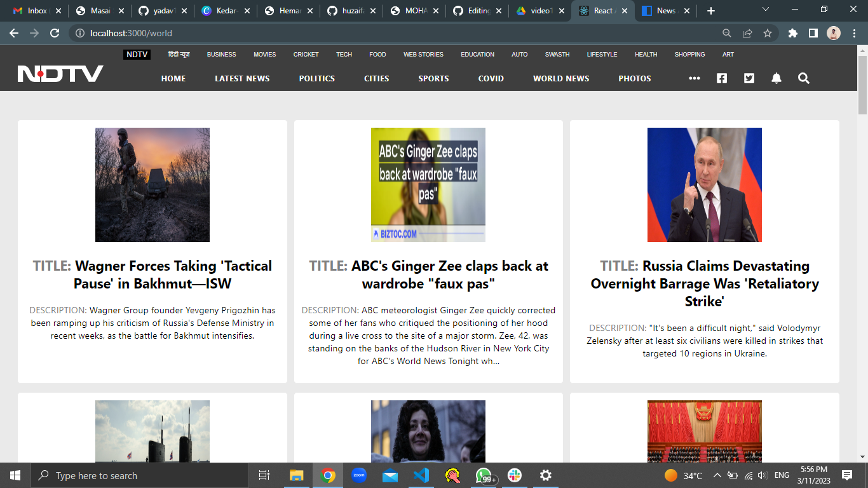Click the Wagner Forces soldier thumbnail

(153, 185)
